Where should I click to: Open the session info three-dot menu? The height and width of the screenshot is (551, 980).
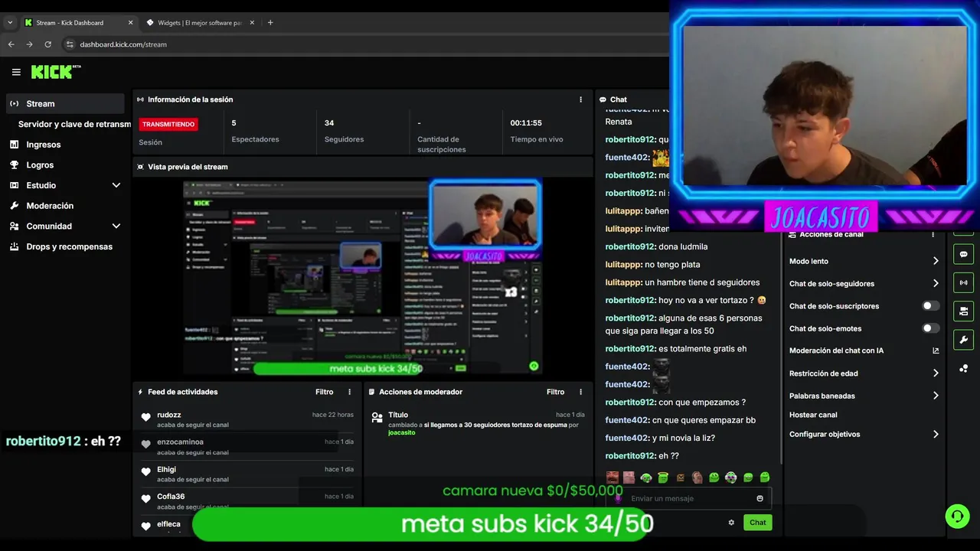[x=580, y=99]
